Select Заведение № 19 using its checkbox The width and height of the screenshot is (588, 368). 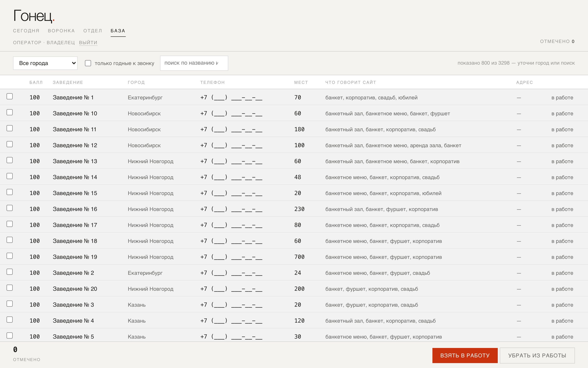[9, 256]
